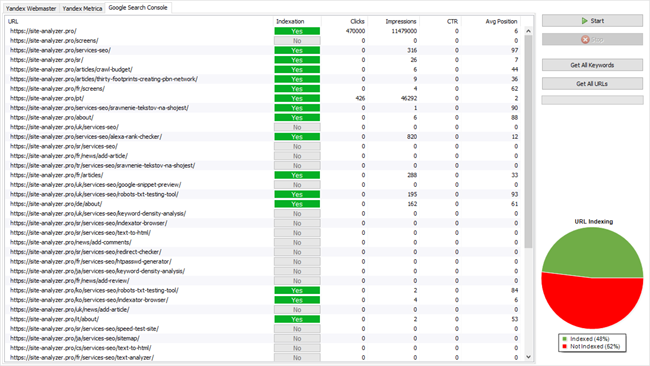Click the 11479000 impressions value
650x366 pixels.
tap(404, 31)
